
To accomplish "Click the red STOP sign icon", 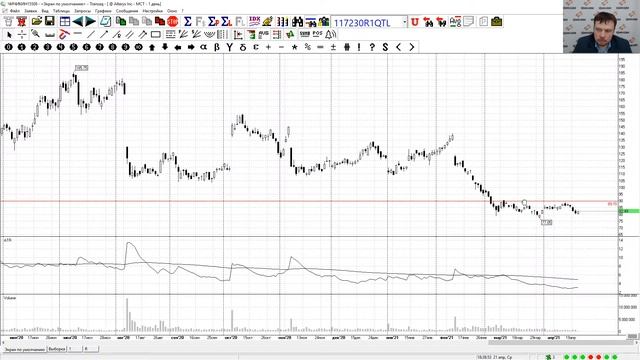I will pyautogui.click(x=173, y=21).
